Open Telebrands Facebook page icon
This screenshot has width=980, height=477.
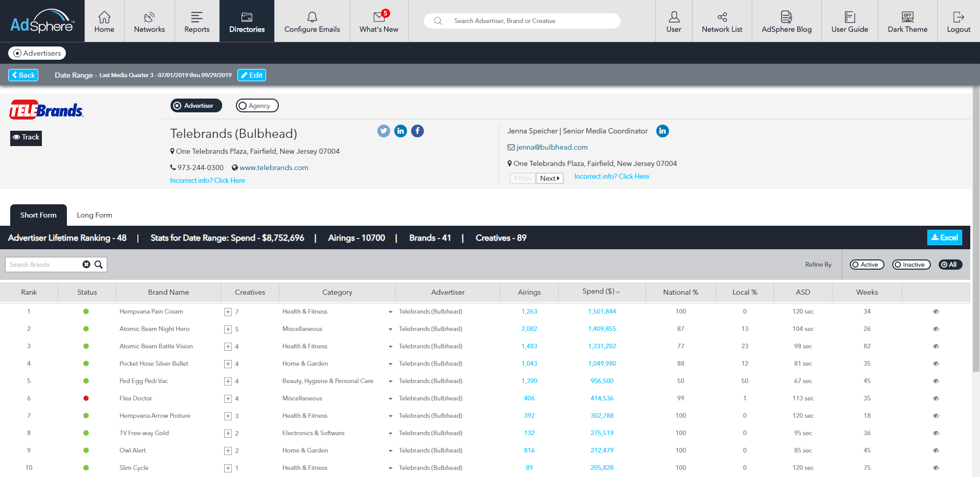click(x=417, y=131)
